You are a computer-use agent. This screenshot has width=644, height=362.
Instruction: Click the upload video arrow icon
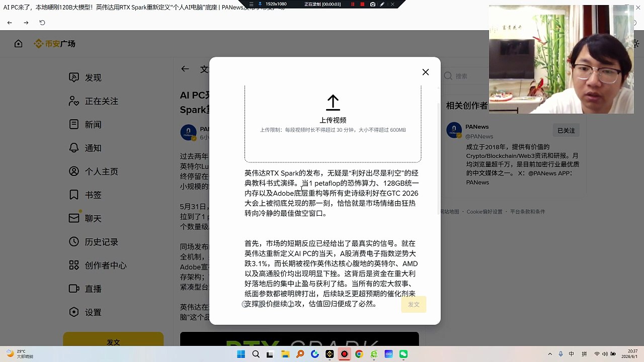pos(333,103)
